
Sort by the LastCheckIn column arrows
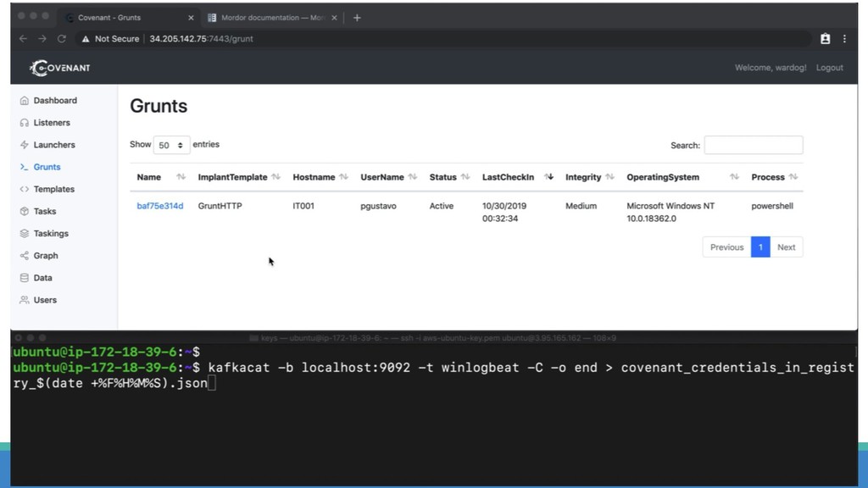[x=548, y=177]
